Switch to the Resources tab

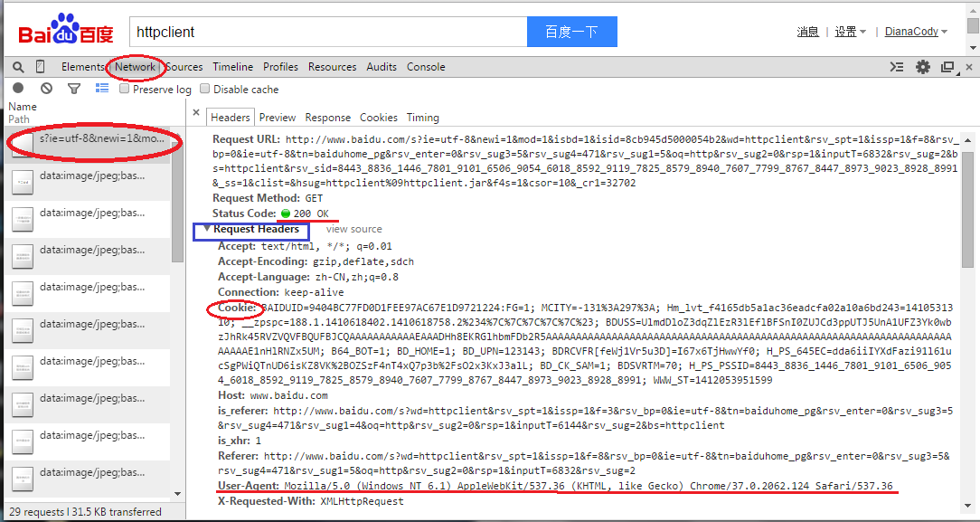(x=333, y=67)
